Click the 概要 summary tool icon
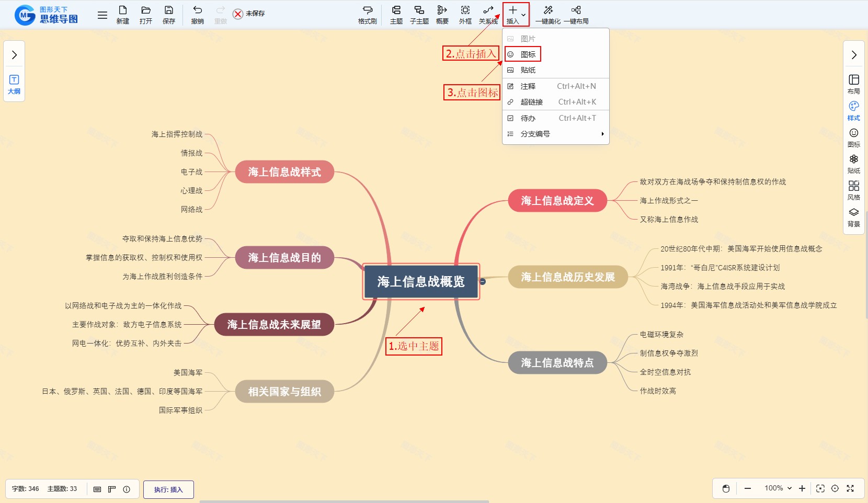This screenshot has height=503, width=868. coord(442,14)
